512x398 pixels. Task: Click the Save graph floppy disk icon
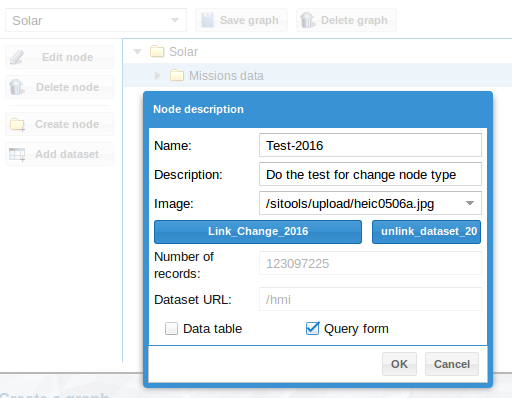point(207,20)
